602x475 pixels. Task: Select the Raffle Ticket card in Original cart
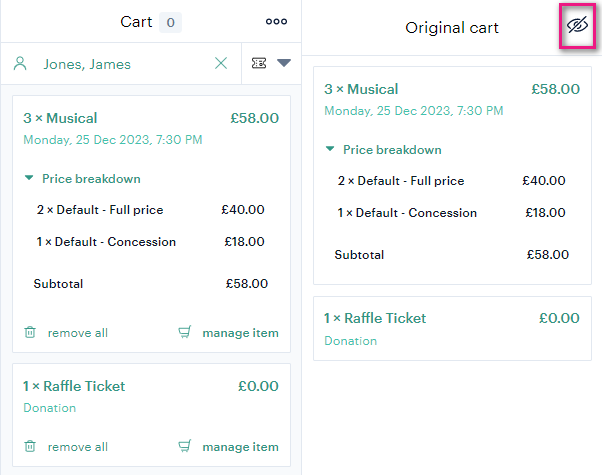[x=452, y=328]
